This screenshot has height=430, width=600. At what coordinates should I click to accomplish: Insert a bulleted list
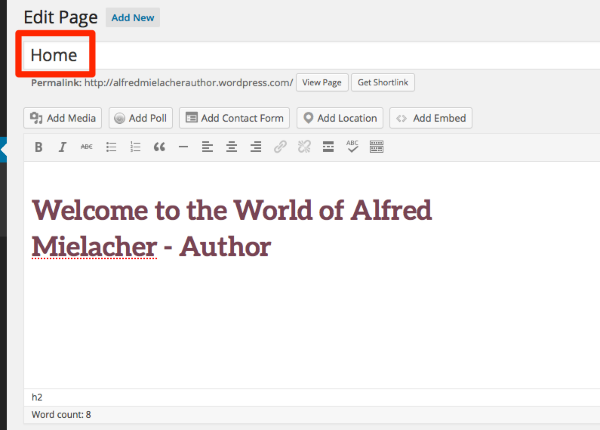[111, 147]
